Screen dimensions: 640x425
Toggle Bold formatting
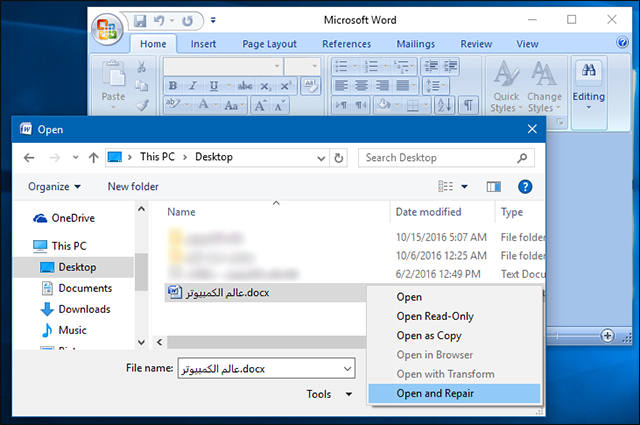click(x=173, y=86)
